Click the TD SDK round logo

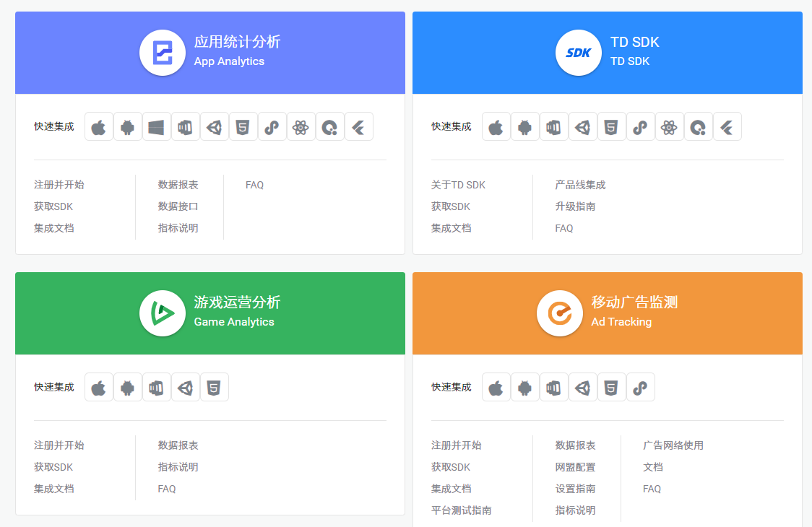579,53
